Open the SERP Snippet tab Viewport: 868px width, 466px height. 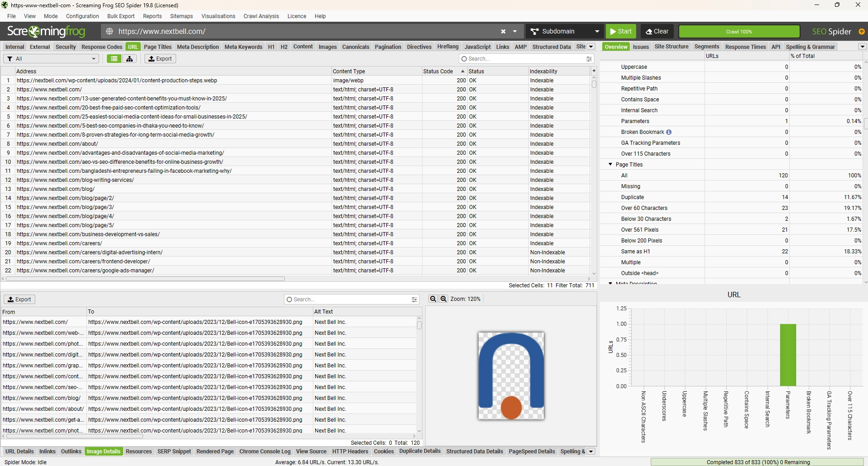click(x=174, y=452)
